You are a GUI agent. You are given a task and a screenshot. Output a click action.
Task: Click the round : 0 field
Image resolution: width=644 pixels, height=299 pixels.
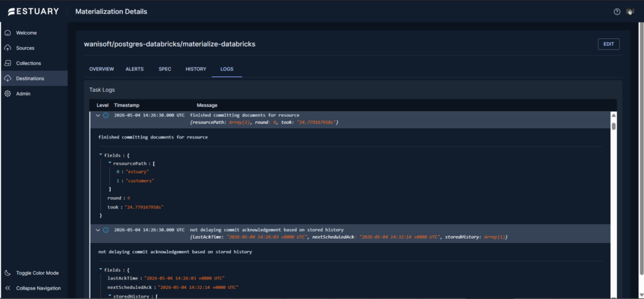tap(119, 198)
